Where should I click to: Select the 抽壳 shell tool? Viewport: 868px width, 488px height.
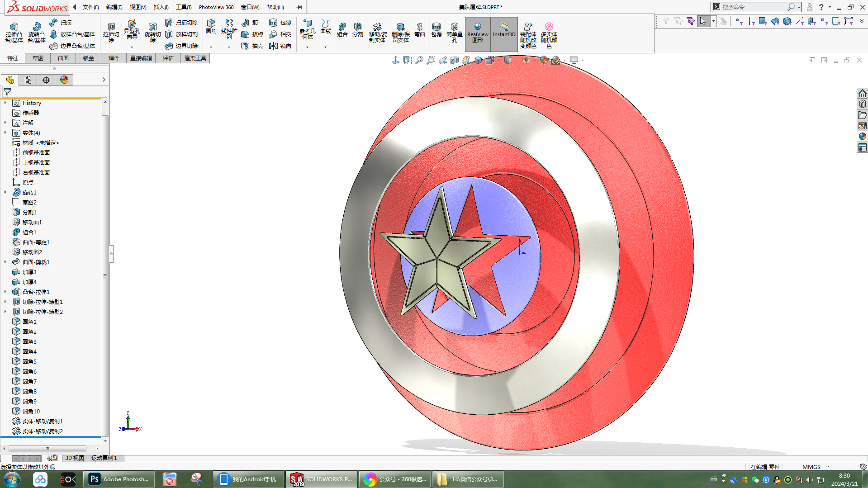coord(252,46)
